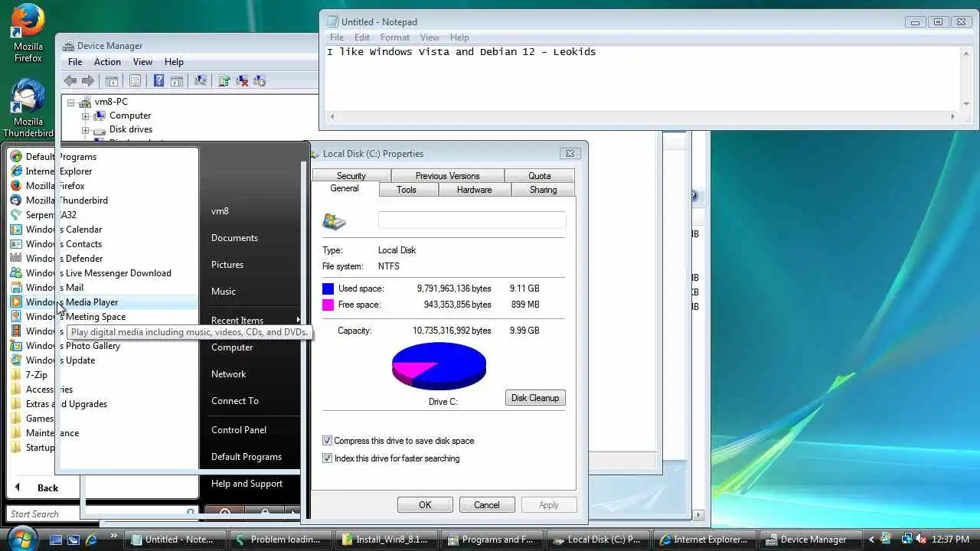Screen dimensions: 980x551
Task: Expand Disk drives node in Device Manager
Action: 86,130
